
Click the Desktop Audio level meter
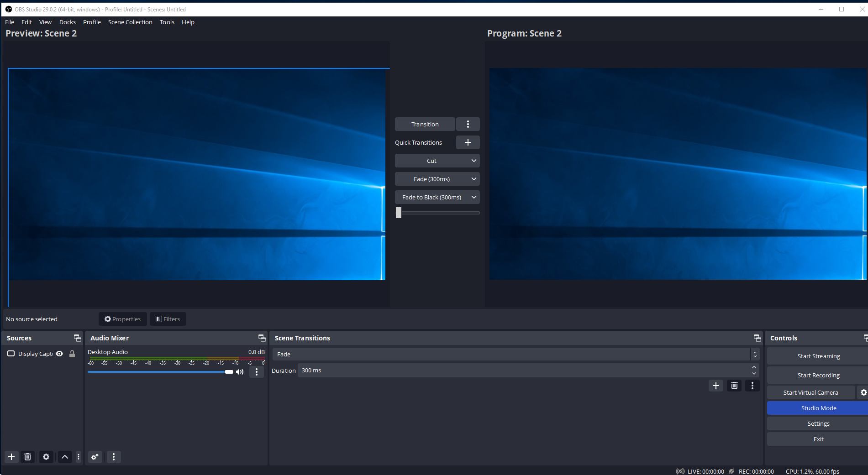[176, 359]
